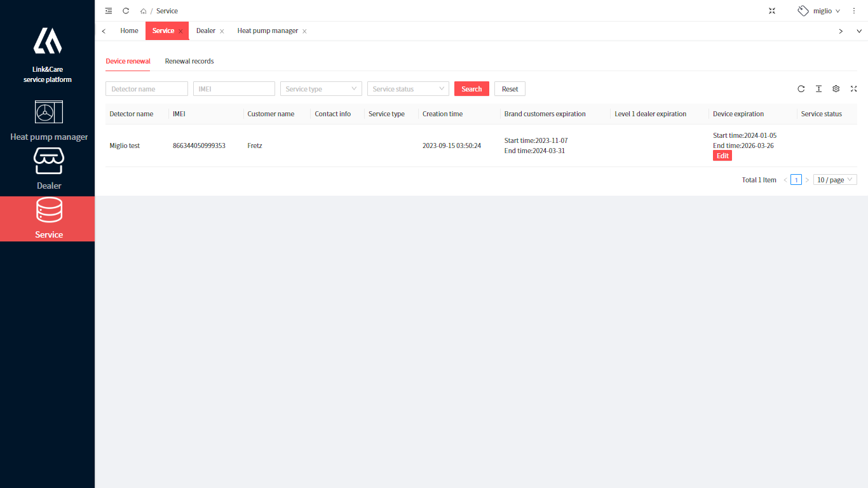Close the Heat pump manager tab
868x488 pixels.
304,31
